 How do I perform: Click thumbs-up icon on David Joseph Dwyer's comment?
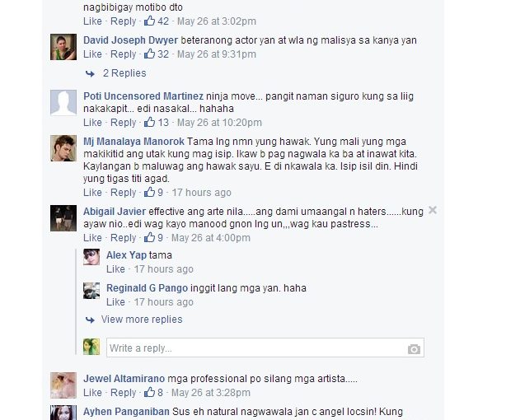[x=149, y=54]
